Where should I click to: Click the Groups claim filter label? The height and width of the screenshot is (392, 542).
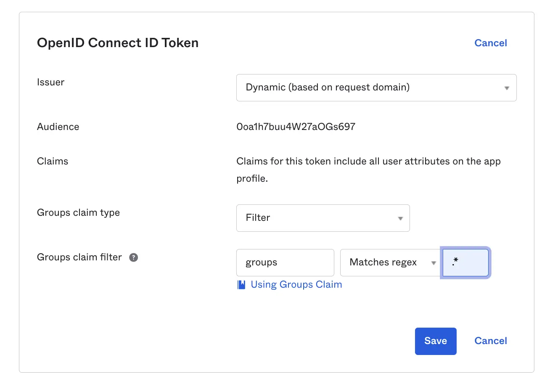coord(79,257)
